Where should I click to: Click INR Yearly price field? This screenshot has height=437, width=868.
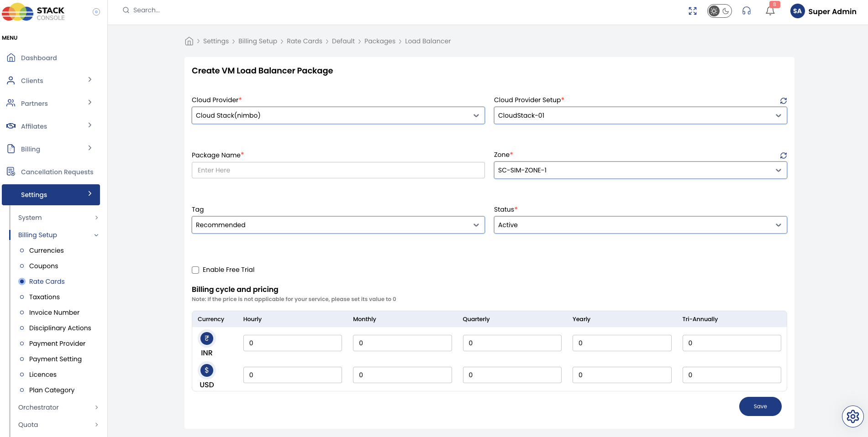tap(622, 343)
